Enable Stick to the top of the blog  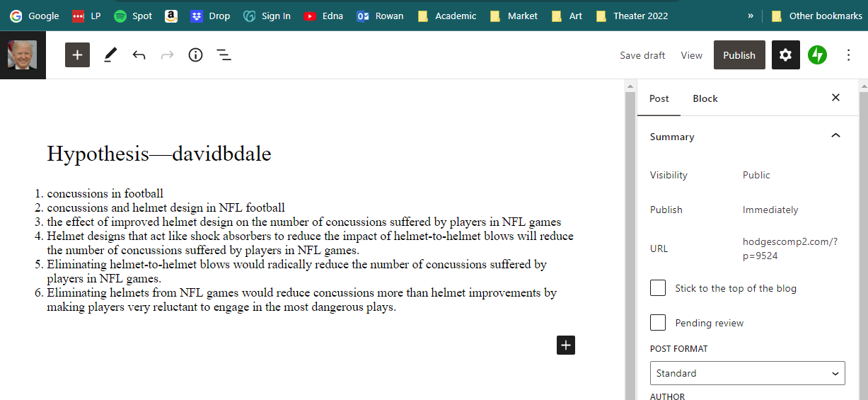pyautogui.click(x=658, y=288)
